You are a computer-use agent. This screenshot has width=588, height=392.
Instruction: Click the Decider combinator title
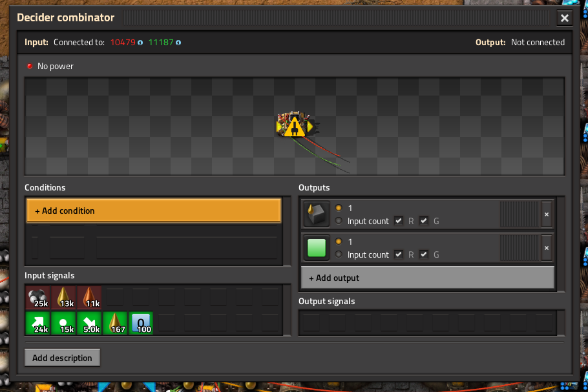pyautogui.click(x=66, y=17)
